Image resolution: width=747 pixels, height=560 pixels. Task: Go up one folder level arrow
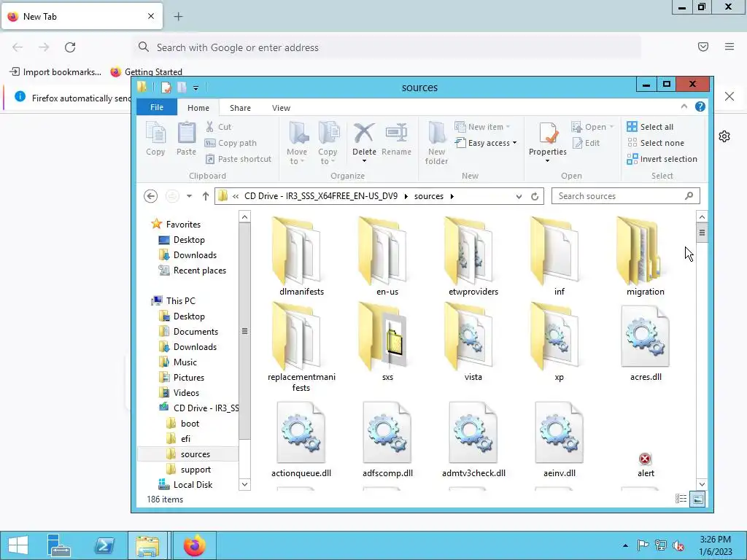[205, 196]
